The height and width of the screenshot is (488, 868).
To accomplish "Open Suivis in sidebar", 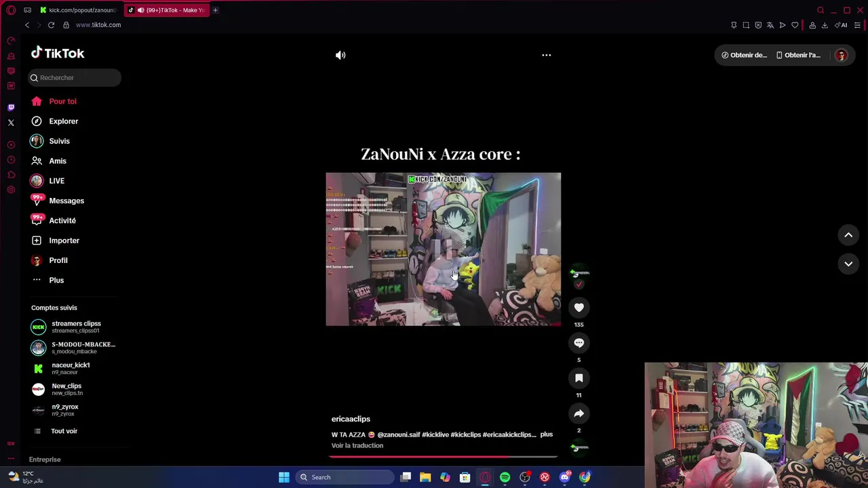I will tap(50, 141).
